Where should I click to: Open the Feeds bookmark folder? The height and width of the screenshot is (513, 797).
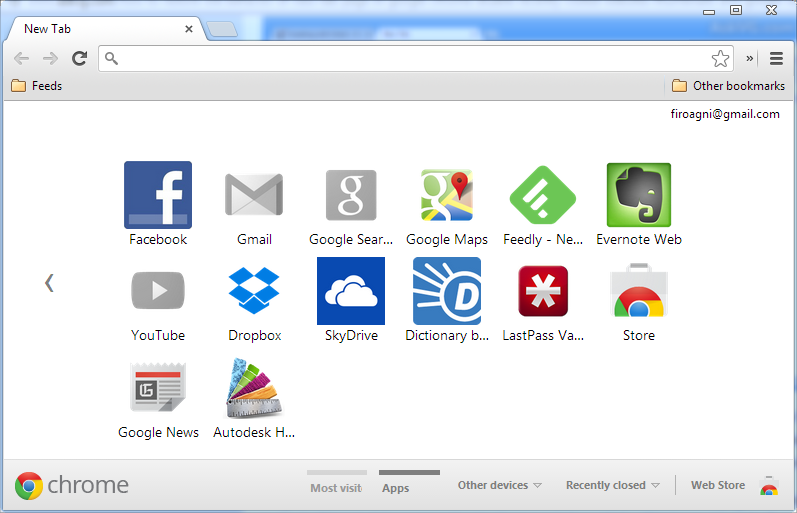pos(37,86)
